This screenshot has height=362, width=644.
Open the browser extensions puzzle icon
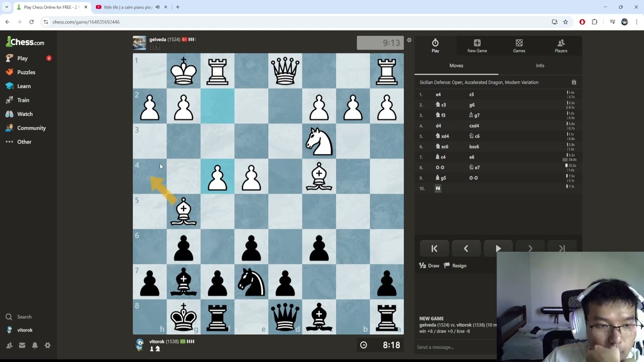click(x=595, y=22)
